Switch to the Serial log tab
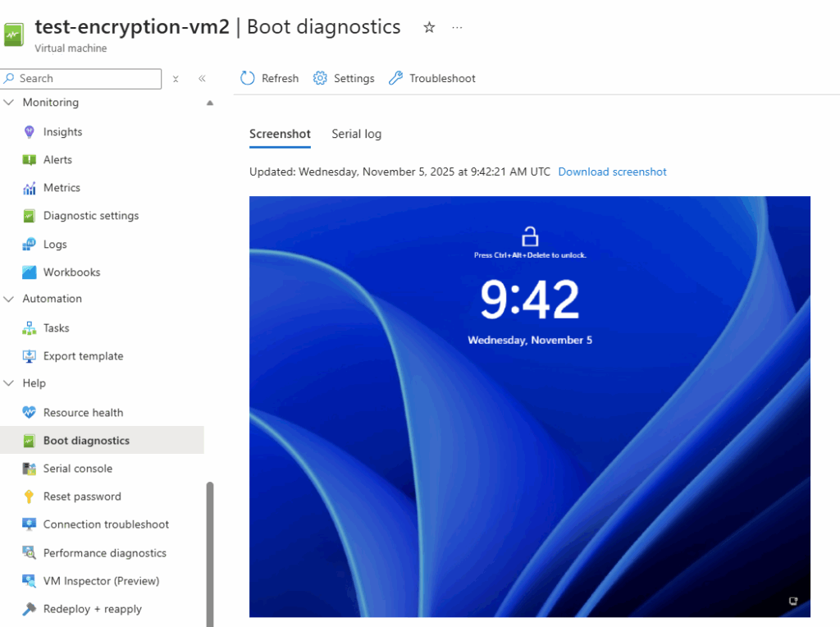This screenshot has width=840, height=627. click(356, 134)
